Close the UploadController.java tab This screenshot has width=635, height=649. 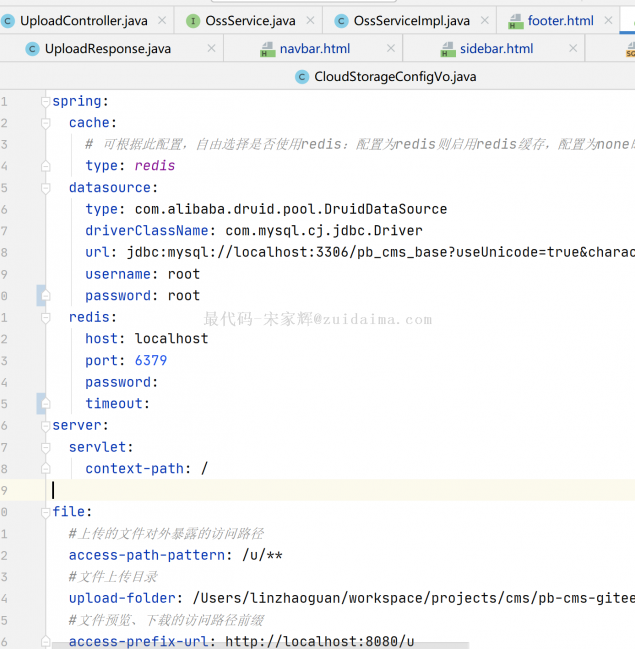[x=161, y=21]
